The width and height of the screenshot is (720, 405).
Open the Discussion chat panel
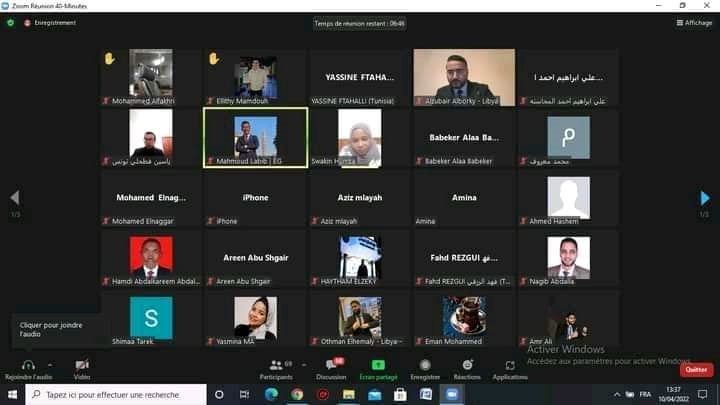click(x=331, y=365)
